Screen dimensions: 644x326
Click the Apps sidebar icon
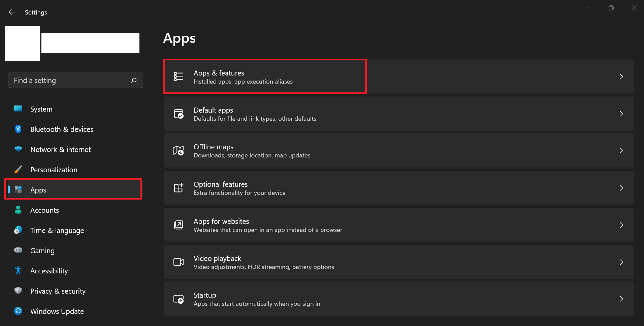(18, 189)
